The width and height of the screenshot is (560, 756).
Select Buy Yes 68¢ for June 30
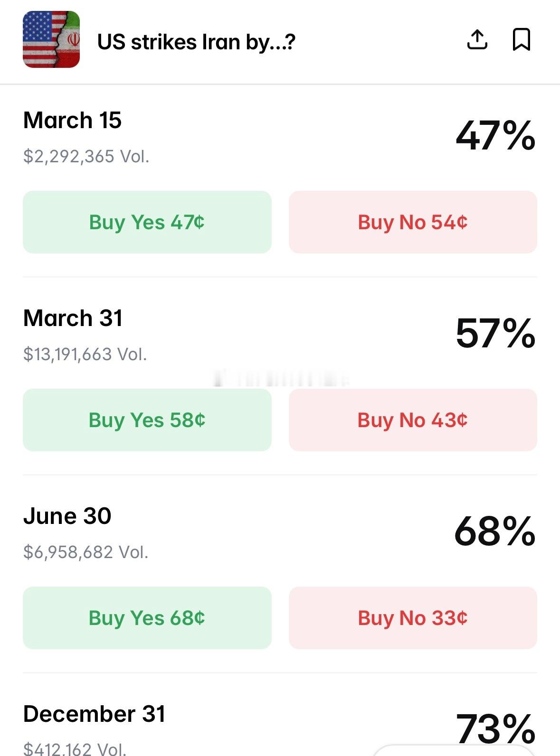[x=147, y=618]
